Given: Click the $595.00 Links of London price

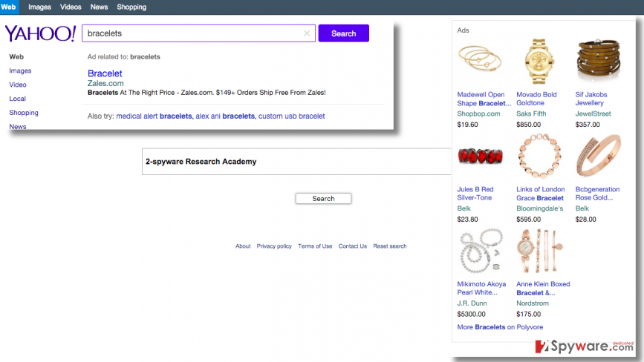Looking at the screenshot, I should point(529,220).
